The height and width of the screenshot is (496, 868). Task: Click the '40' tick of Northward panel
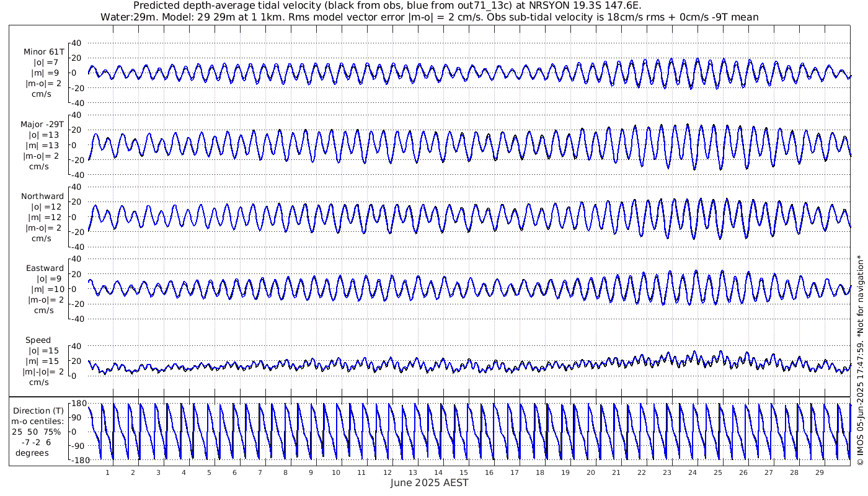pyautogui.click(x=77, y=187)
